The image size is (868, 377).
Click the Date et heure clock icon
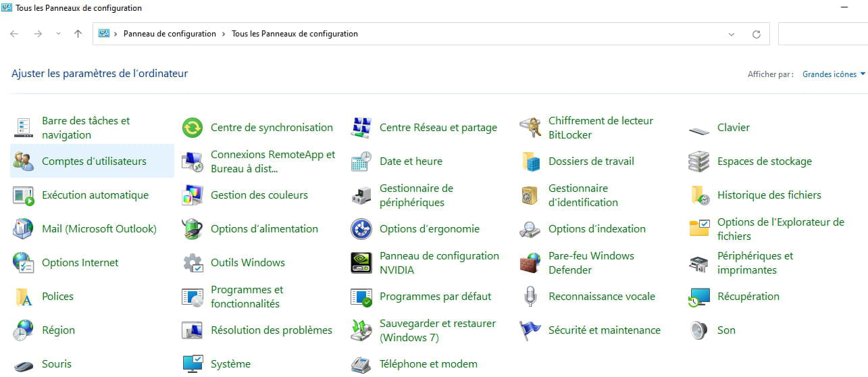pyautogui.click(x=361, y=161)
